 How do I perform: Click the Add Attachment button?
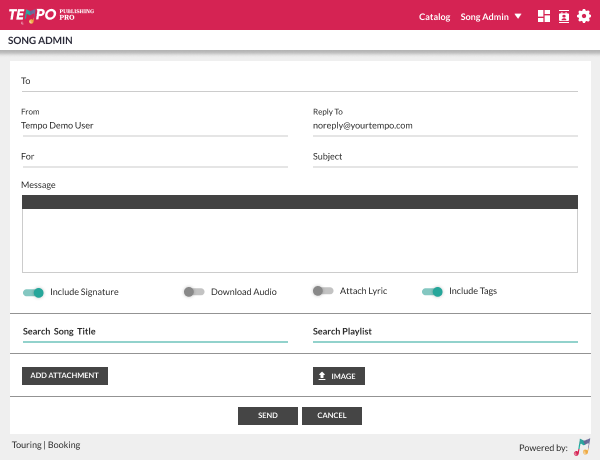pos(64,376)
